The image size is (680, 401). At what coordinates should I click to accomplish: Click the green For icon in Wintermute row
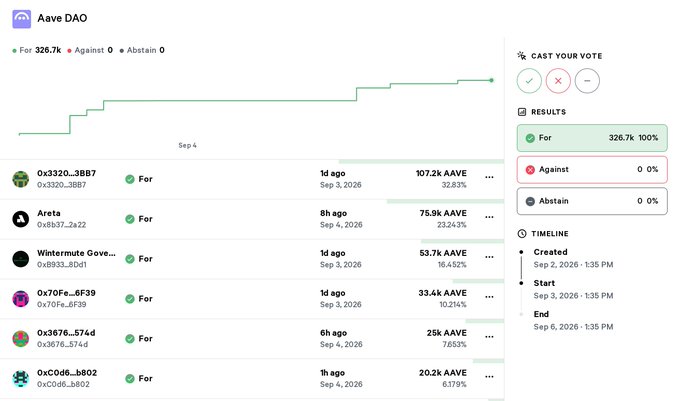130,259
